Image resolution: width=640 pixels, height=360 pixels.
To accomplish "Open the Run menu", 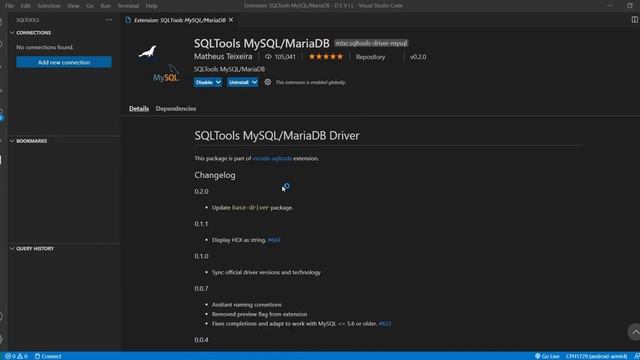I will pos(106,6).
